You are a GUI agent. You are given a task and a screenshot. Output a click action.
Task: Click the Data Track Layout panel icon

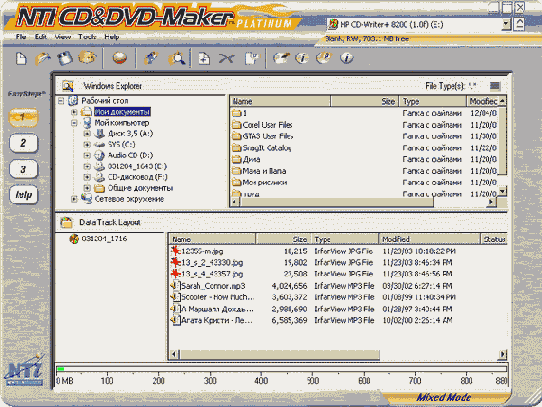tap(66, 222)
